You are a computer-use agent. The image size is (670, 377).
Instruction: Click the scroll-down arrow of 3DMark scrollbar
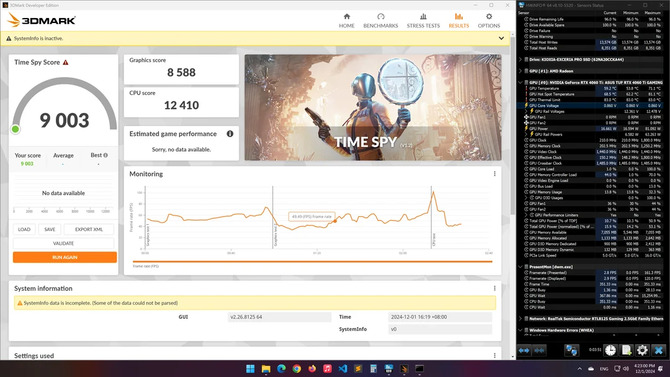point(513,356)
